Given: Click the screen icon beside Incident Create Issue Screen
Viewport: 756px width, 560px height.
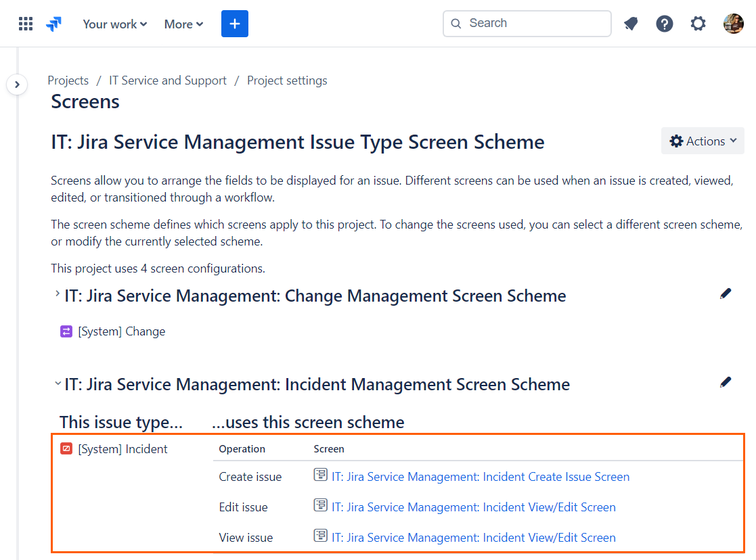Looking at the screenshot, I should click(319, 474).
